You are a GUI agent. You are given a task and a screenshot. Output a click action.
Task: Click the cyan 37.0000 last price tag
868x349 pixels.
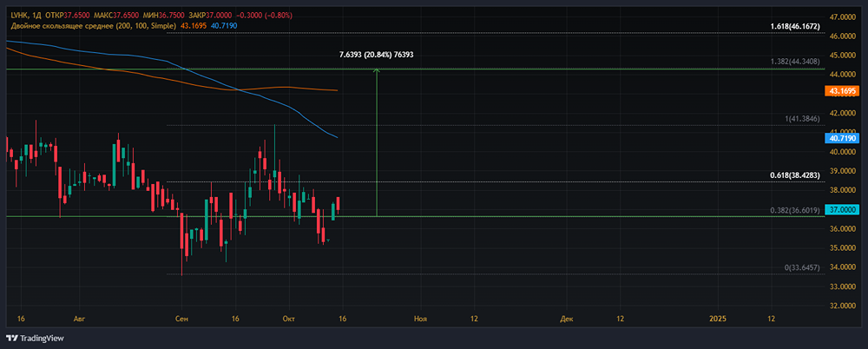[x=841, y=209]
